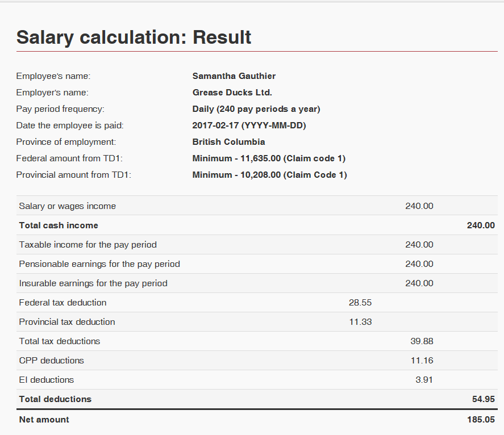Viewport: 504px width, 435px height.
Task: Click the employer name Grease Ducks Ltd.
Action: 232,93
